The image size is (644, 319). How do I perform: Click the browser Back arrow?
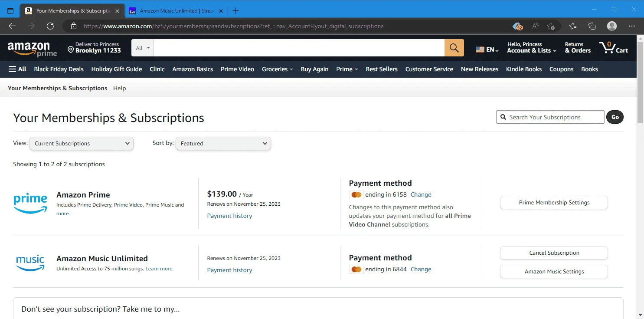[x=12, y=26]
